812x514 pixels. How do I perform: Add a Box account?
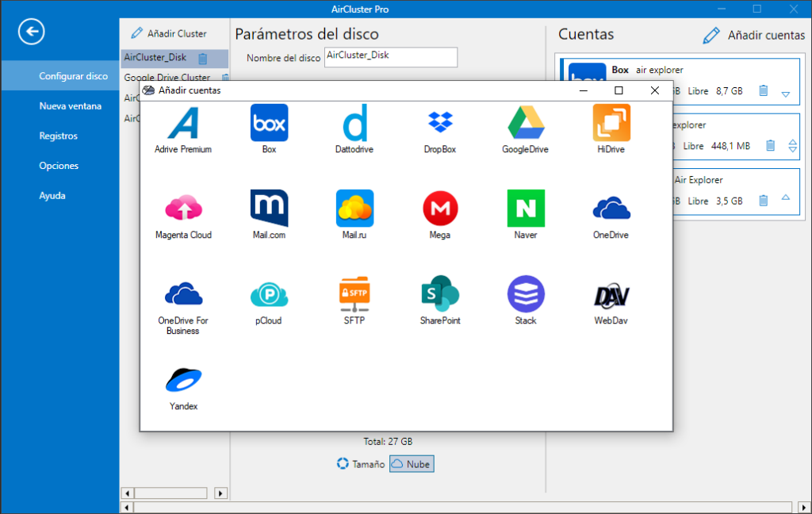click(x=270, y=123)
